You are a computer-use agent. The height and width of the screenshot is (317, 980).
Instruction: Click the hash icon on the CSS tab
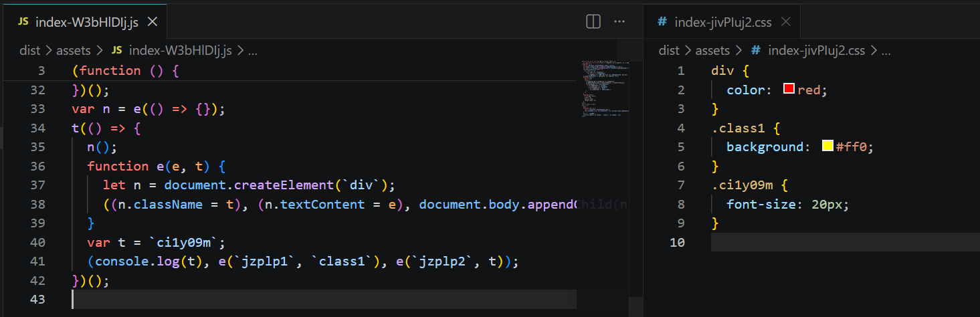click(x=662, y=22)
